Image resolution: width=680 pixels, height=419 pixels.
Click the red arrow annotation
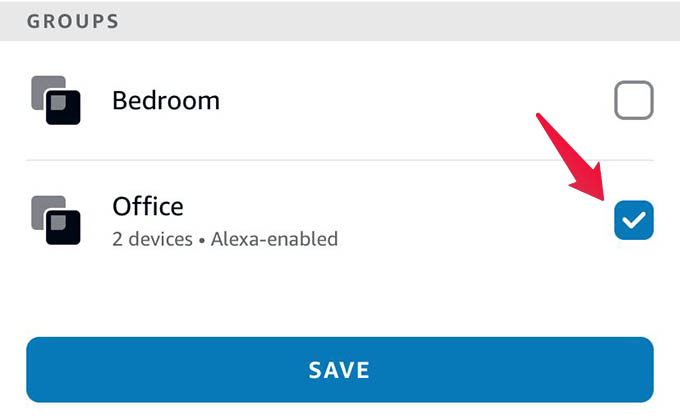click(572, 156)
